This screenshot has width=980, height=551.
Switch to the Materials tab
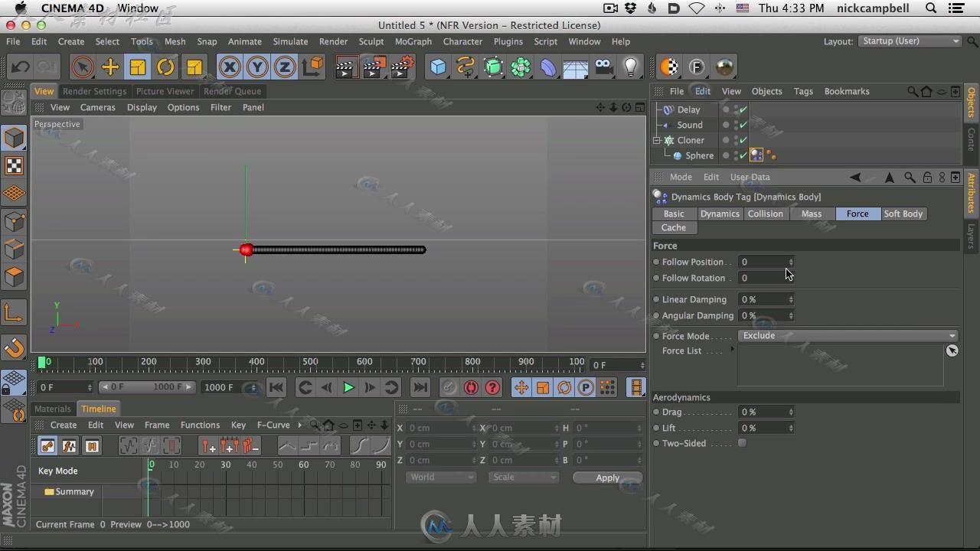[x=52, y=409]
